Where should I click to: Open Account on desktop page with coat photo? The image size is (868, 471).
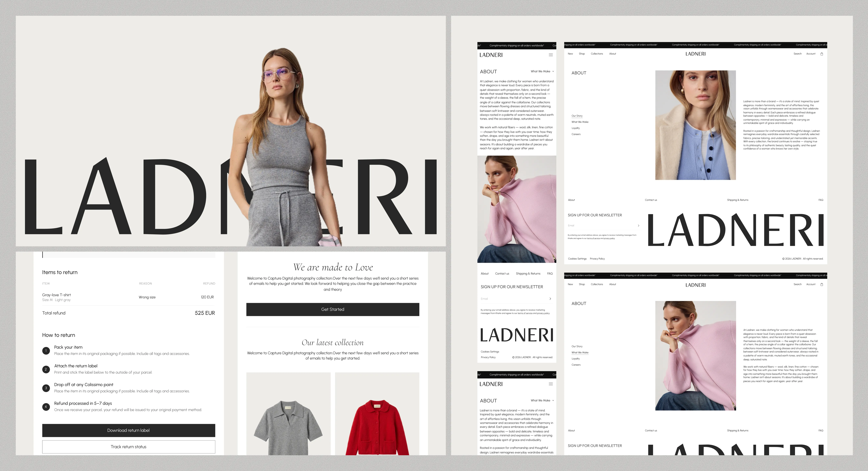811,54
